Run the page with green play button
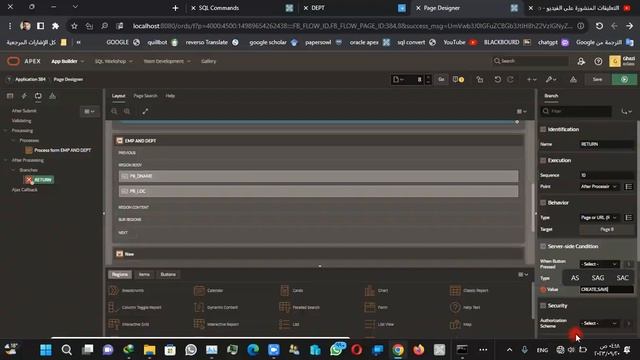The image size is (640, 360). (x=624, y=80)
